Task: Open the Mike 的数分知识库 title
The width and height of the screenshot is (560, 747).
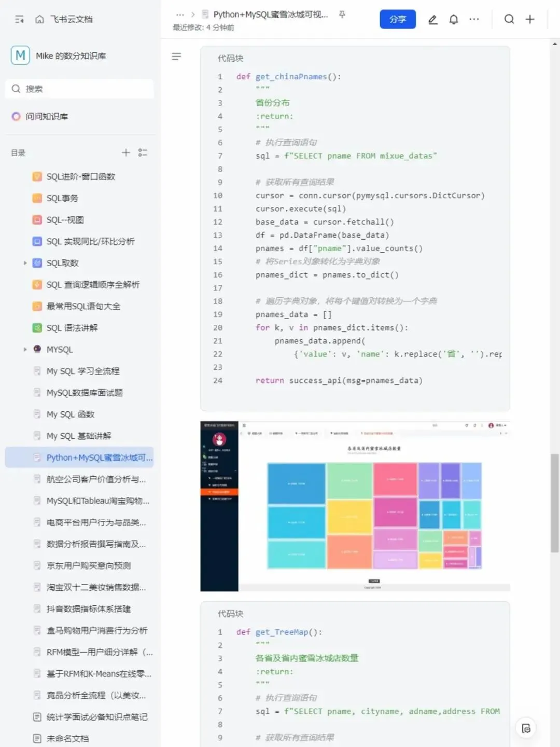Action: click(x=71, y=56)
